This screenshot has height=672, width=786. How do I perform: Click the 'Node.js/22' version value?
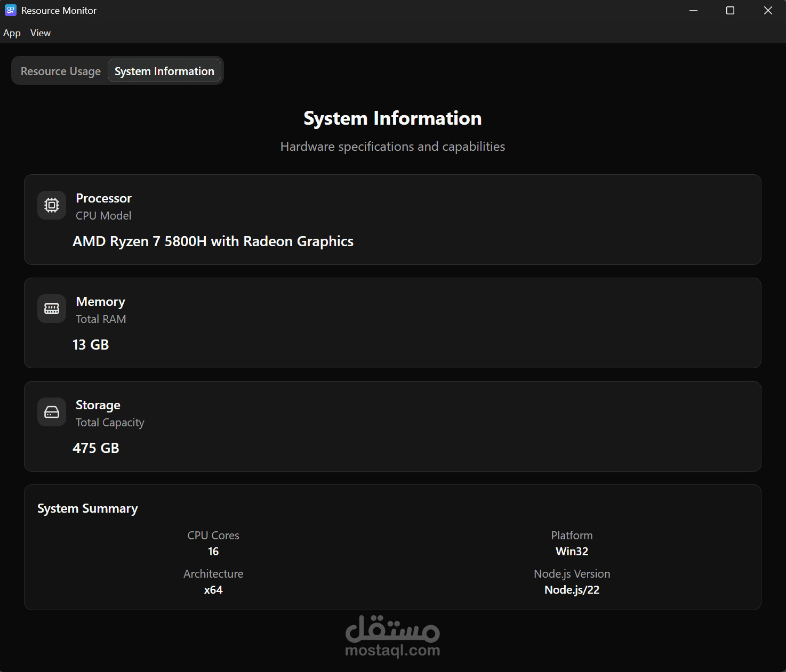pos(572,590)
